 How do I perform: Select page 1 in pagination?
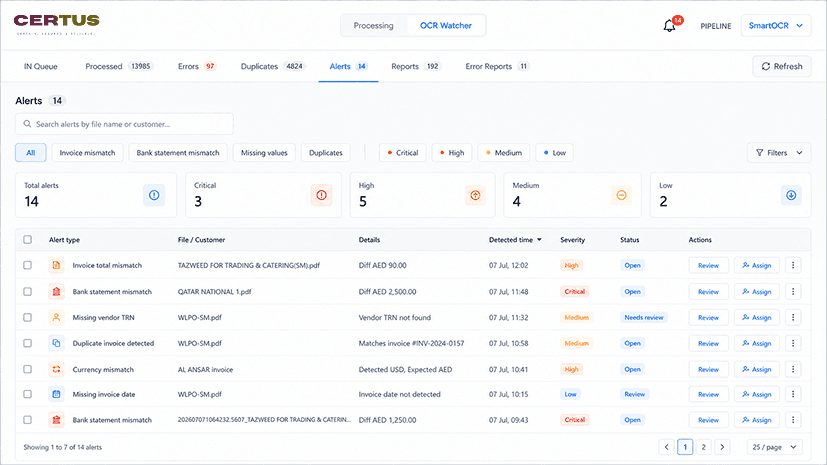685,447
